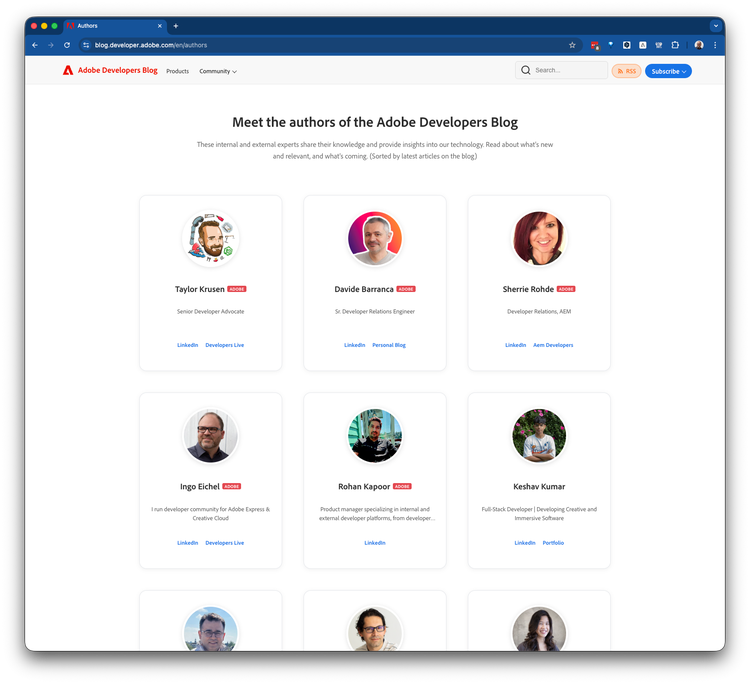The image size is (750, 684).
Task: Expand the tab search chevron in title bar
Action: [x=716, y=26]
